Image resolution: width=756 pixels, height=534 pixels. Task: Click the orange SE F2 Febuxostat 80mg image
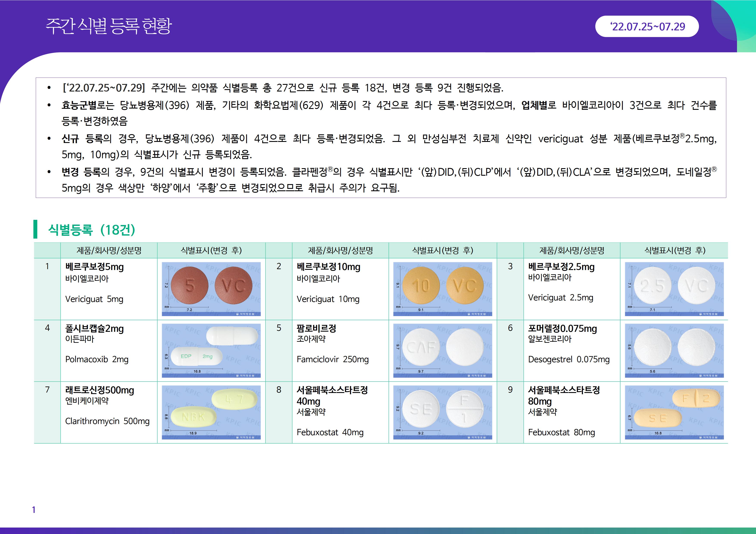tap(674, 412)
